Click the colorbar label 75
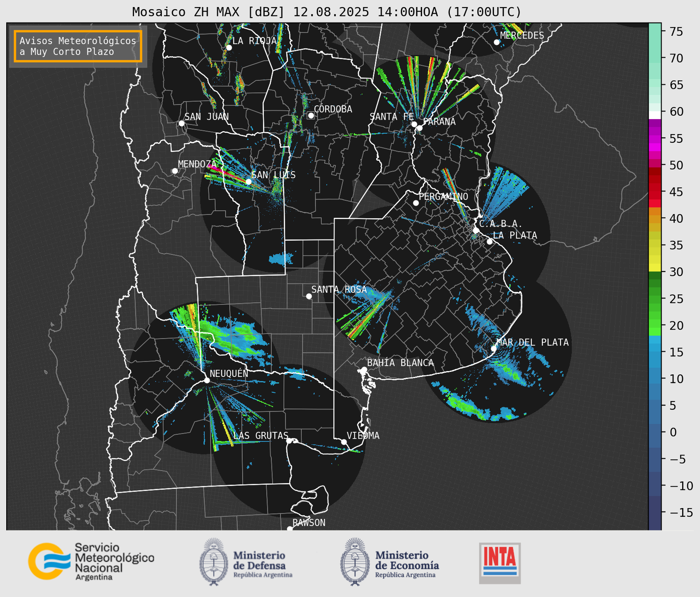Image resolution: width=700 pixels, height=597 pixels. (x=676, y=32)
